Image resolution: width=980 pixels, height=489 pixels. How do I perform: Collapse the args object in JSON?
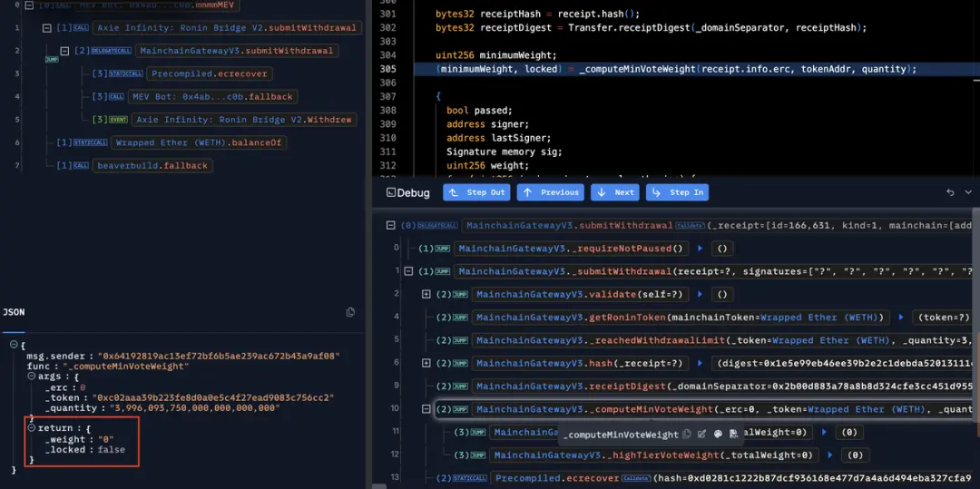click(x=30, y=377)
